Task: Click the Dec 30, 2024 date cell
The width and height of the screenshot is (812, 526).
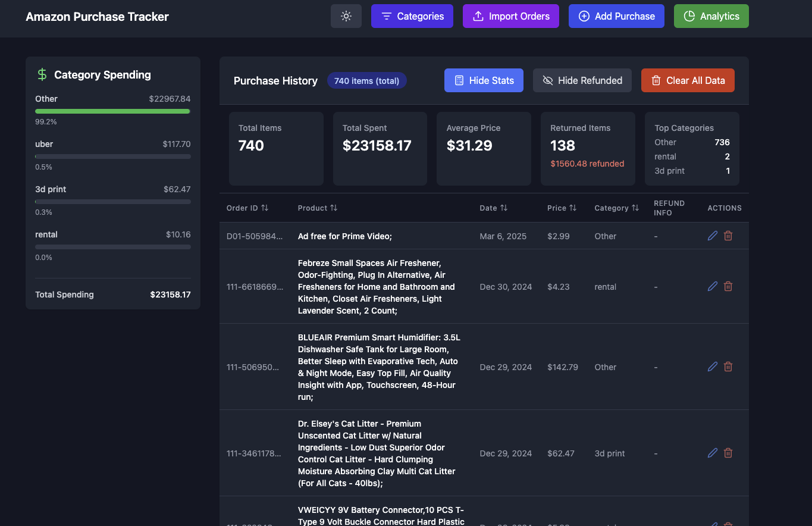Action: (506, 287)
